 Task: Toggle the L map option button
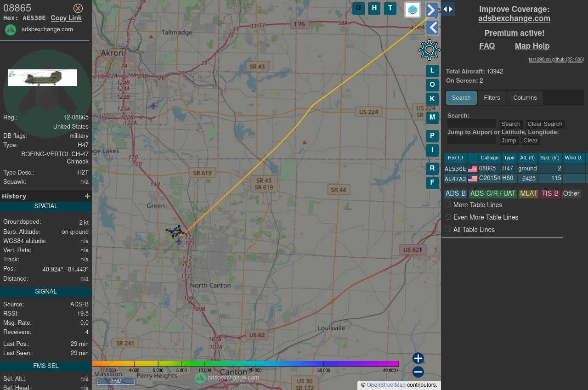pyautogui.click(x=432, y=71)
